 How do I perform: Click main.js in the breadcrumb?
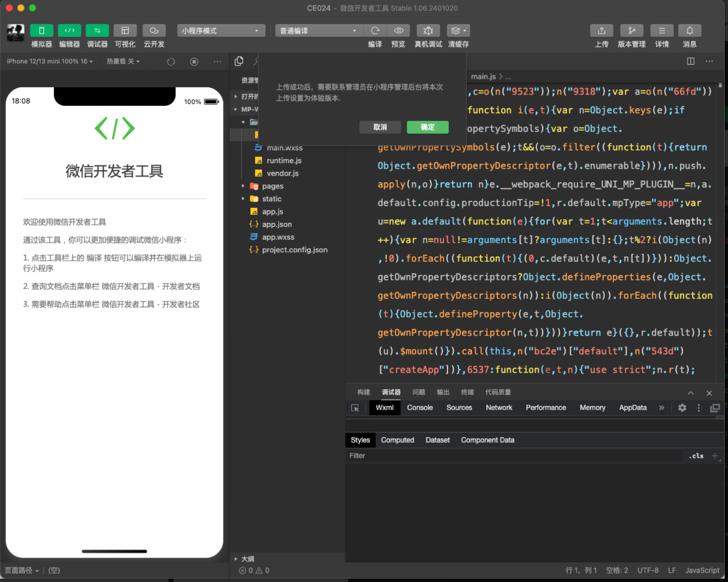483,77
